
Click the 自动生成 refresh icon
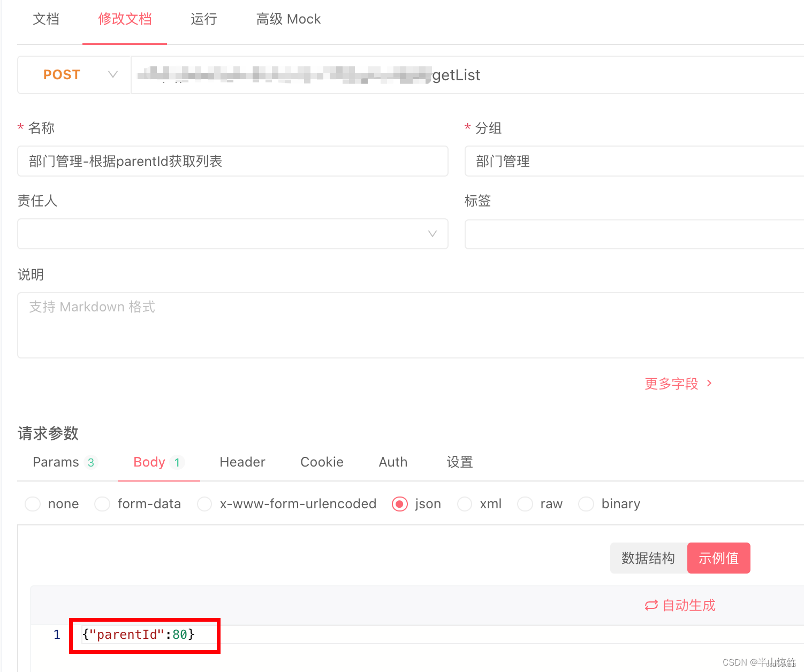click(x=651, y=605)
